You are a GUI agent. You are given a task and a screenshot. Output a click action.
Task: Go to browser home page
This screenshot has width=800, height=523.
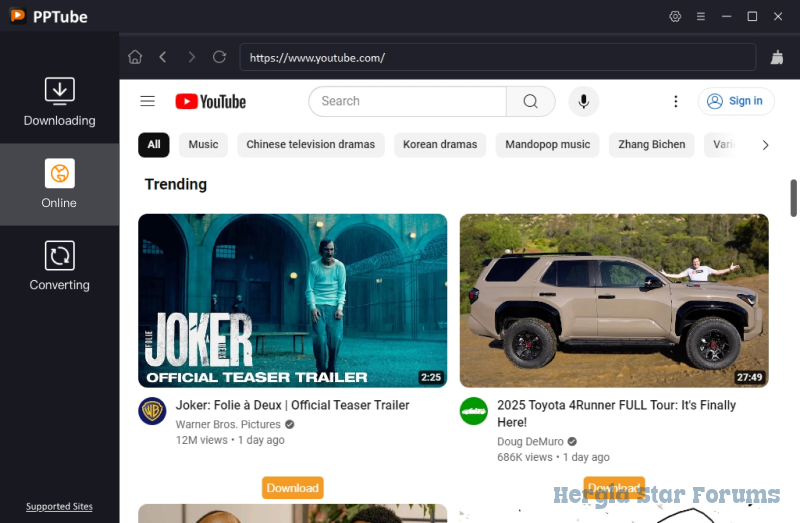[x=135, y=57]
